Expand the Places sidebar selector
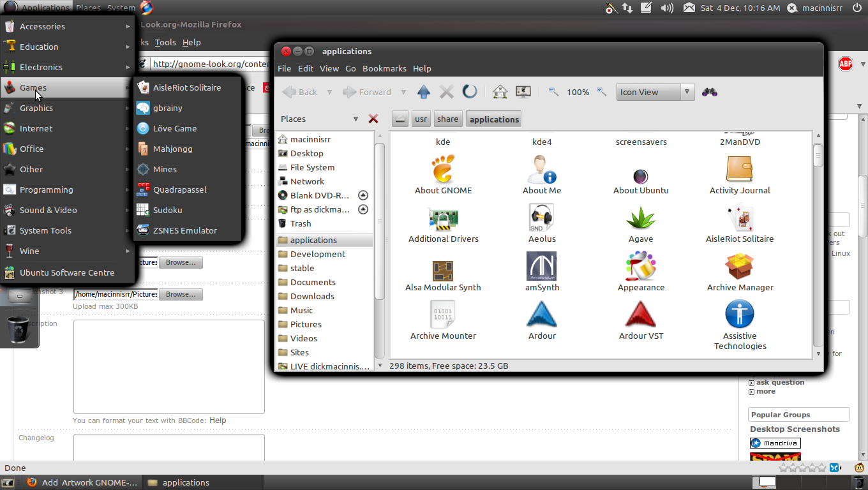This screenshot has height=490, width=868. 355,119
